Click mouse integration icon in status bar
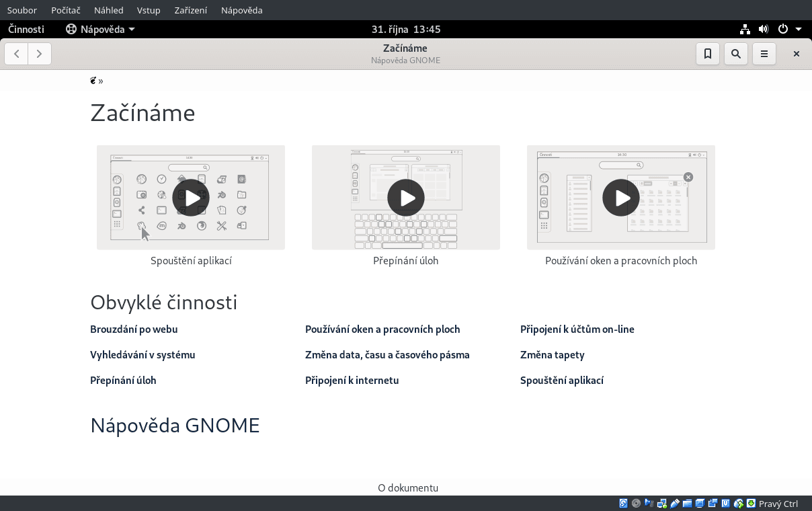 tap(739, 504)
